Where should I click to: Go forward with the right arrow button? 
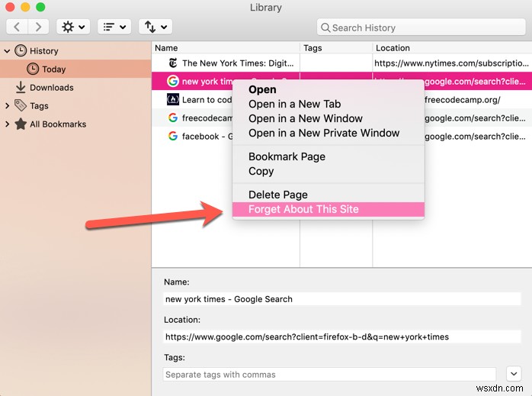pos(38,27)
